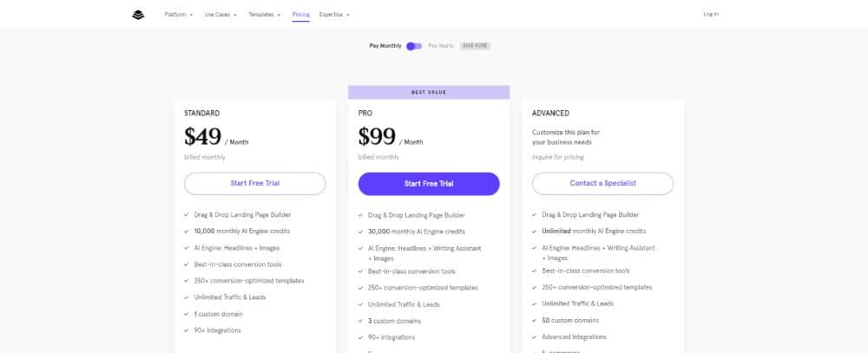Open the Expertise dropdown menu
This screenshot has height=353, width=868.
point(334,15)
